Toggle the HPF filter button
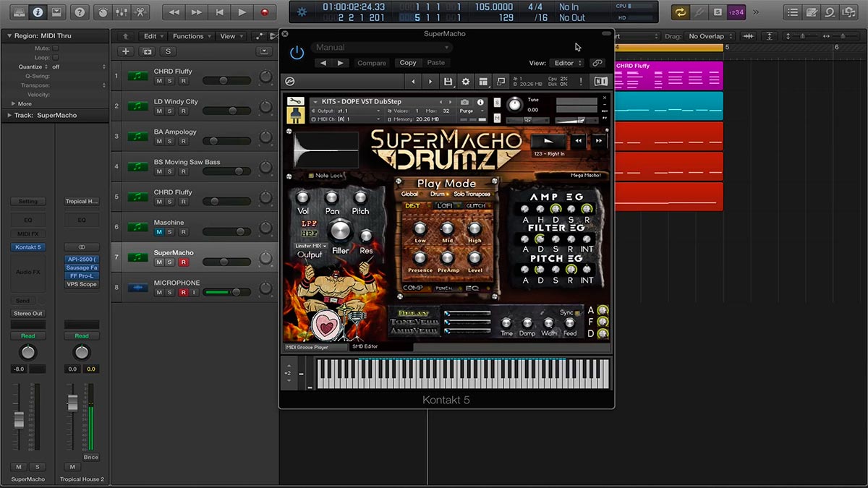868x488 pixels. (310, 234)
